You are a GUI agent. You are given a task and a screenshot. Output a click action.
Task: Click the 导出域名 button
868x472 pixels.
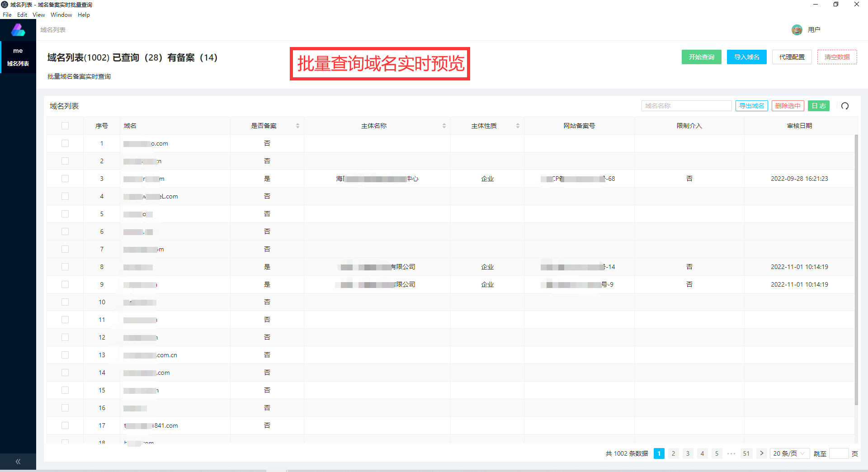752,106
